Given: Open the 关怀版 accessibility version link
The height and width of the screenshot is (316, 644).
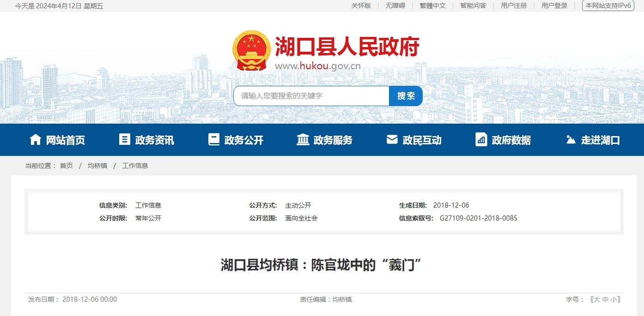Looking at the screenshot, I should [361, 6].
